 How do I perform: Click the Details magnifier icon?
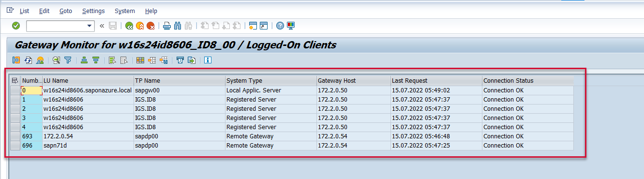coord(57,60)
